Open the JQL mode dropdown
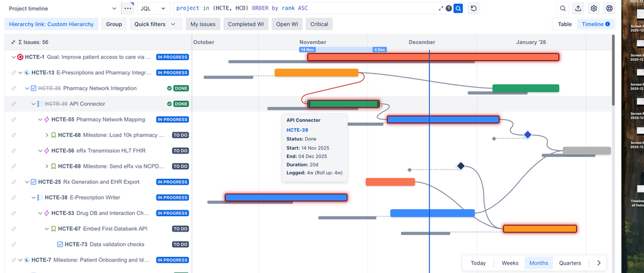The image size is (644, 273). (x=153, y=8)
